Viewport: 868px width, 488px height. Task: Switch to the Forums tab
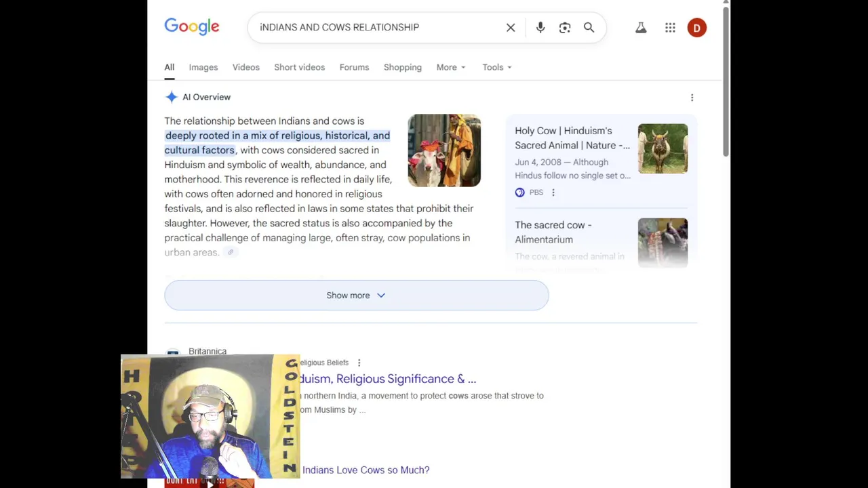354,67
